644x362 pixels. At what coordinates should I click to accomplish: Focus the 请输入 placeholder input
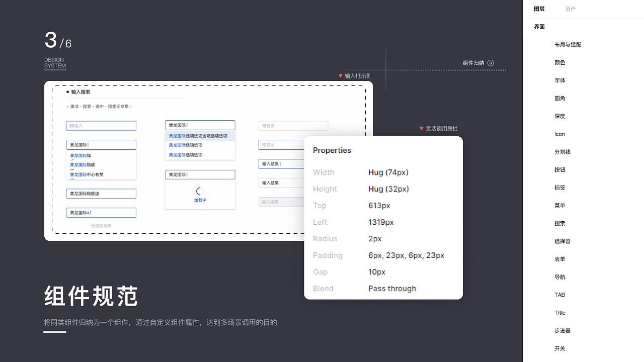[x=101, y=126]
